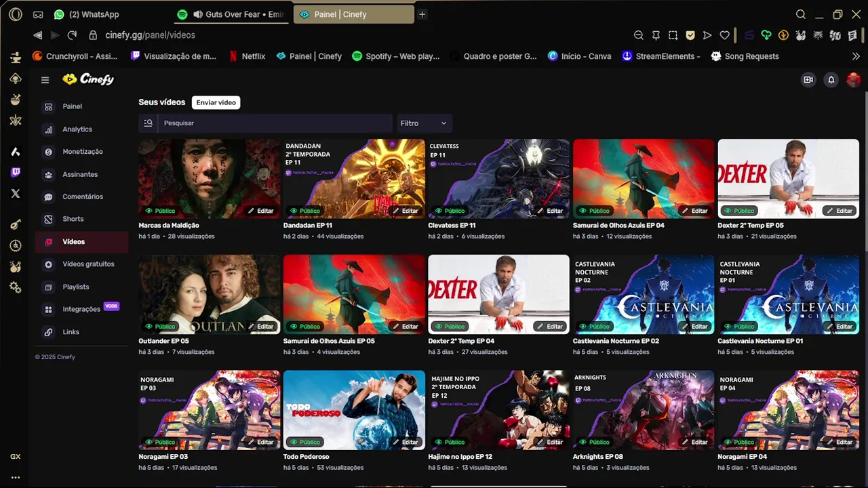Open a new browser tab
This screenshot has width=868, height=488.
click(422, 14)
